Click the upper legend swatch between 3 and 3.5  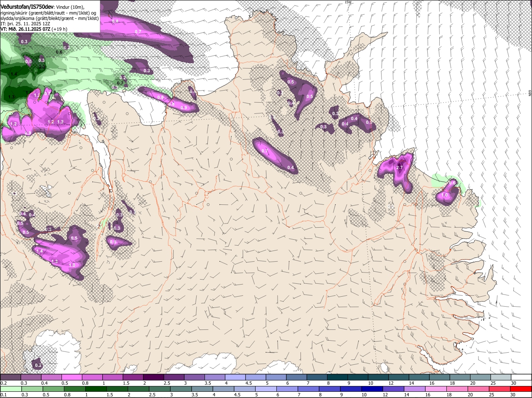point(195,377)
